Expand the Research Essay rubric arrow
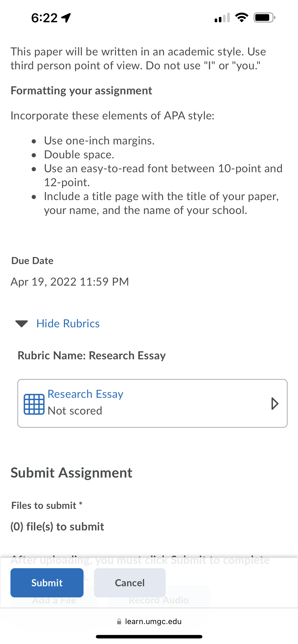This screenshot has height=644, width=298. pos(275,404)
